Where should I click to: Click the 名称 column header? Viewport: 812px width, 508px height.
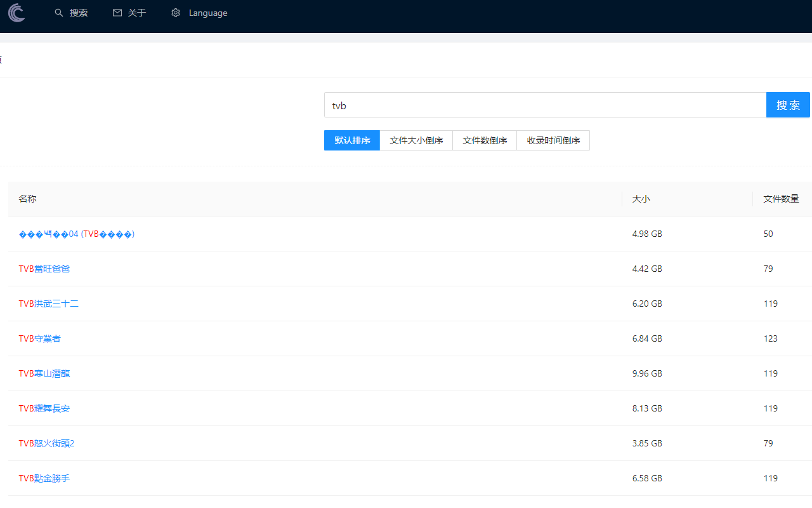click(27, 198)
